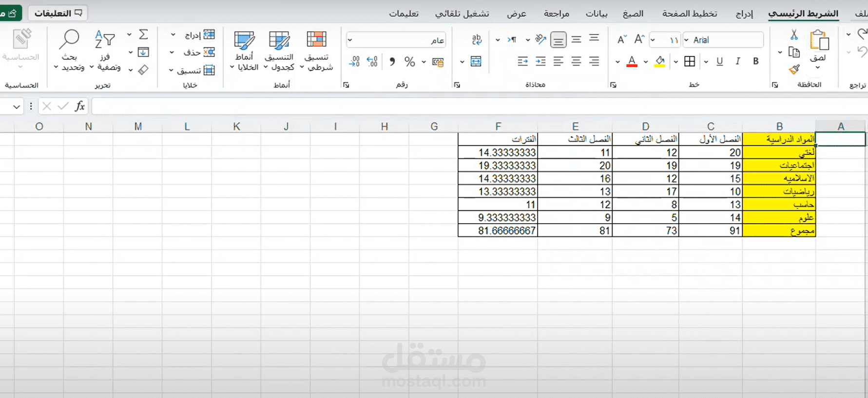Toggle Italic formatting
This screenshot has height=398, width=868.
738,61
